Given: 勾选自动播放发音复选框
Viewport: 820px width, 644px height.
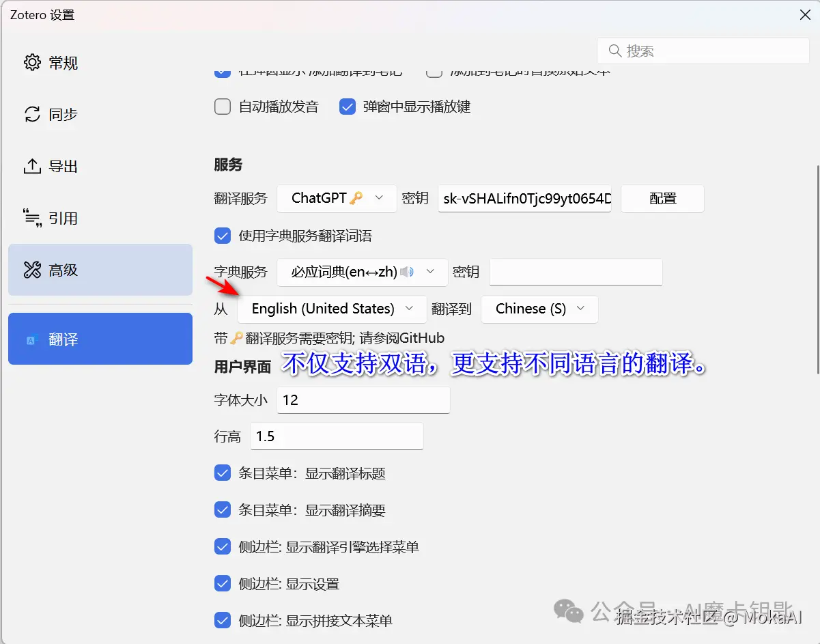Looking at the screenshot, I should tap(222, 107).
